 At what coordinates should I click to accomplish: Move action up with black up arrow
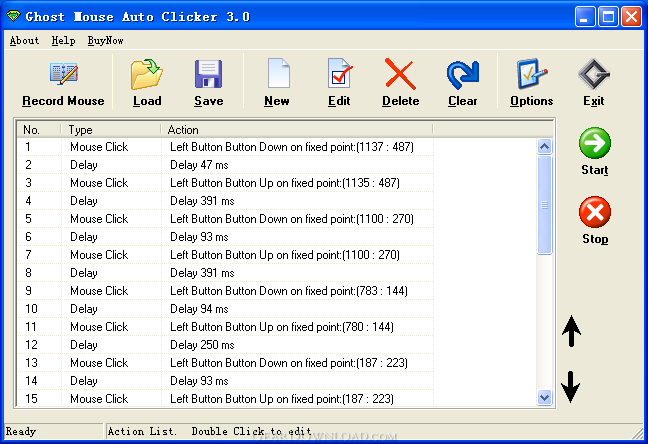(x=572, y=331)
